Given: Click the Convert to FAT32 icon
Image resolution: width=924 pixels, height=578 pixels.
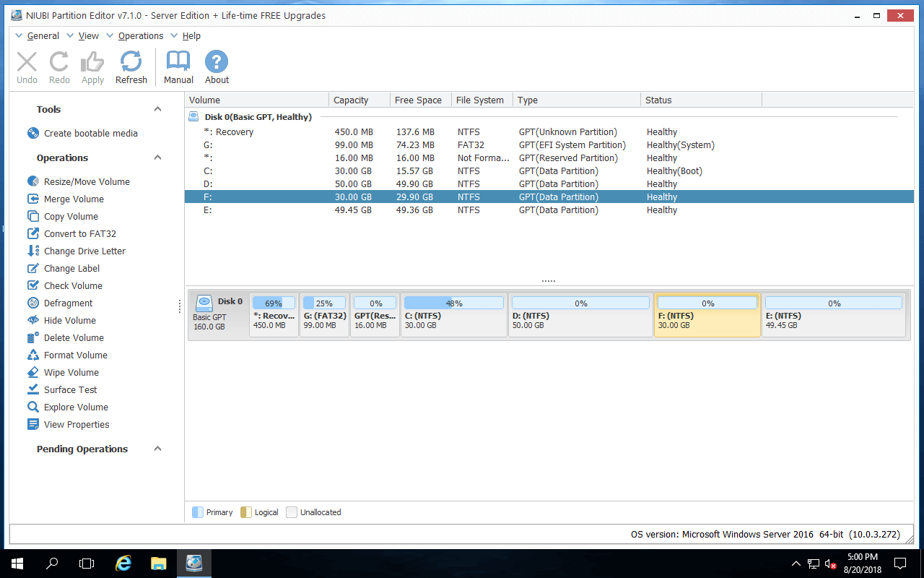Looking at the screenshot, I should pos(33,233).
